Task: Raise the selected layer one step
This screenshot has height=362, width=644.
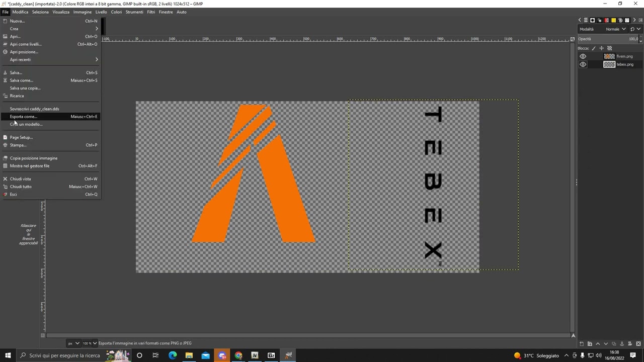Action: [x=598, y=344]
